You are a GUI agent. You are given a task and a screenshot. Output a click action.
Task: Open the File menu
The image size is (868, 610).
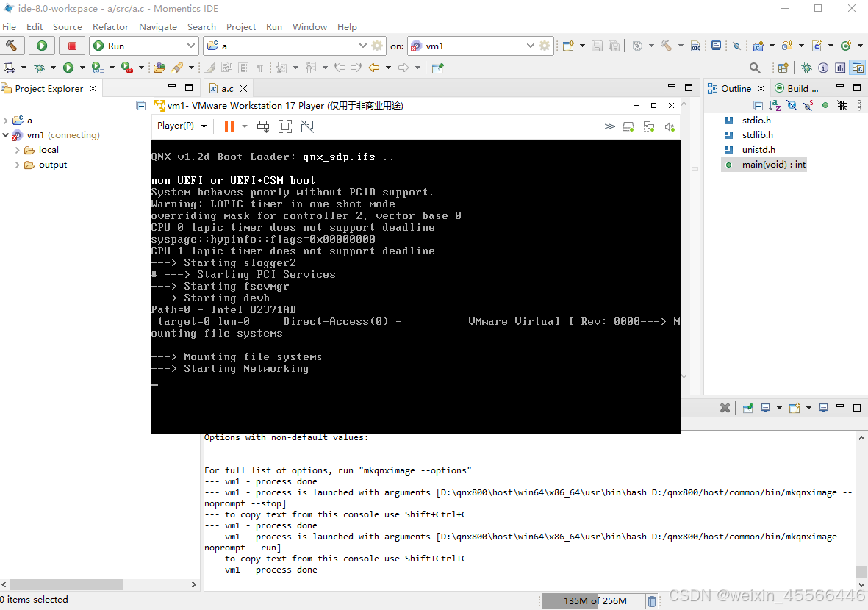click(10, 26)
